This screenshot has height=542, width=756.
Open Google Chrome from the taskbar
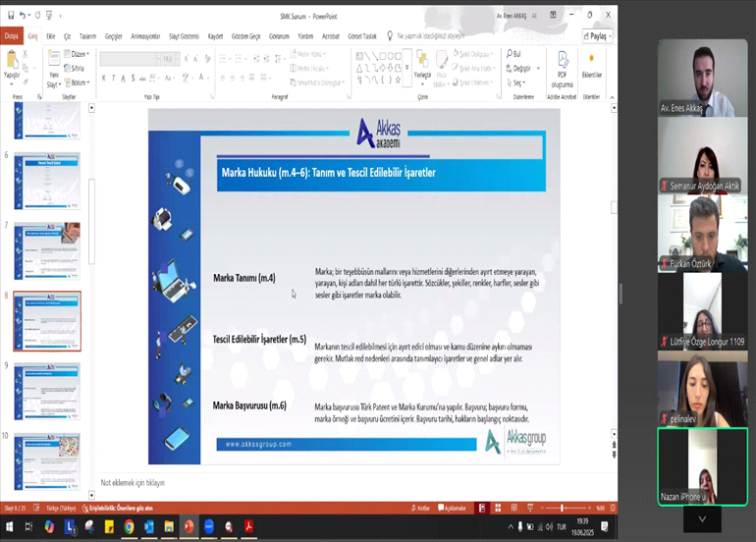click(129, 527)
